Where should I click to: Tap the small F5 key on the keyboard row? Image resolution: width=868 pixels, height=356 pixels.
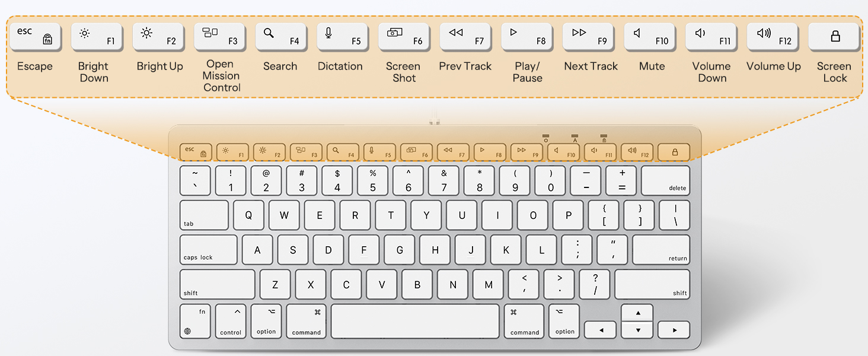coord(380,152)
